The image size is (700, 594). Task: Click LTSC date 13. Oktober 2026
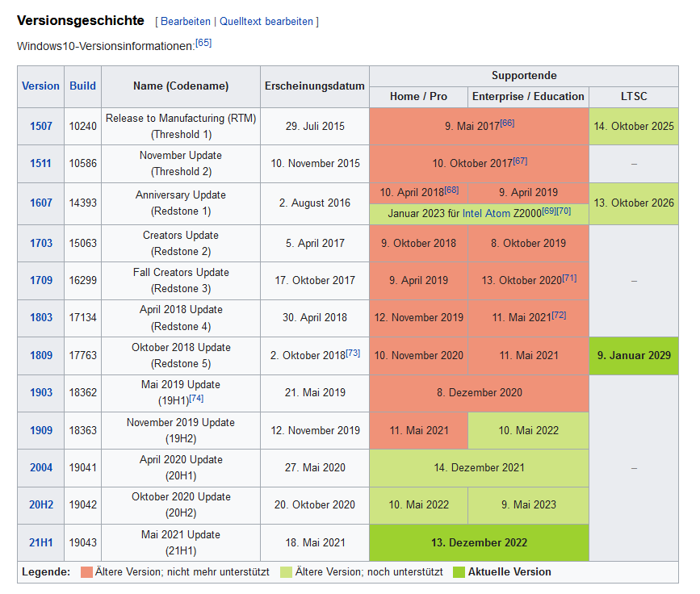(x=634, y=203)
